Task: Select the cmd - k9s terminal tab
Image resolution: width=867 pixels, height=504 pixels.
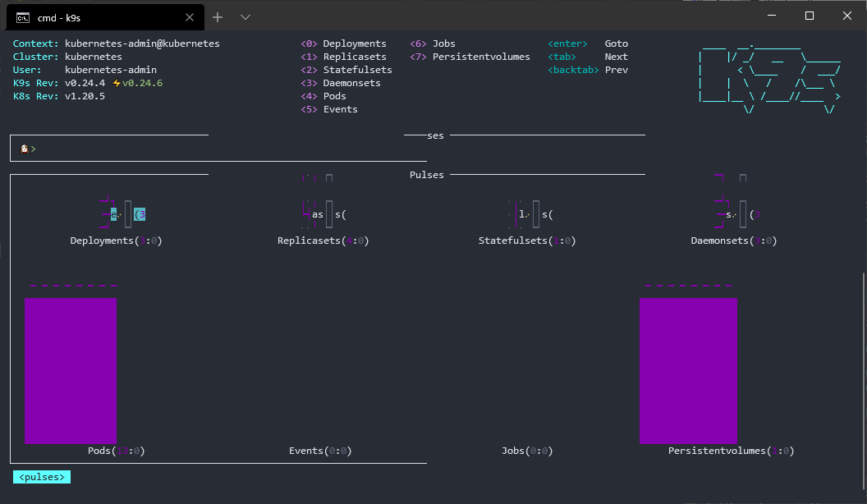Action: pos(105,17)
